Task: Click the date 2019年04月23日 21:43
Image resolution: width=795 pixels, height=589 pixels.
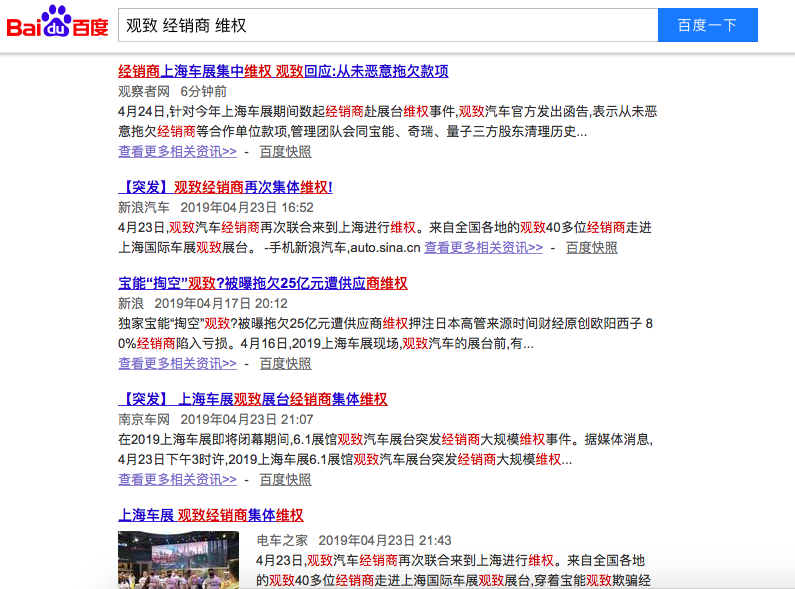Action: click(385, 540)
